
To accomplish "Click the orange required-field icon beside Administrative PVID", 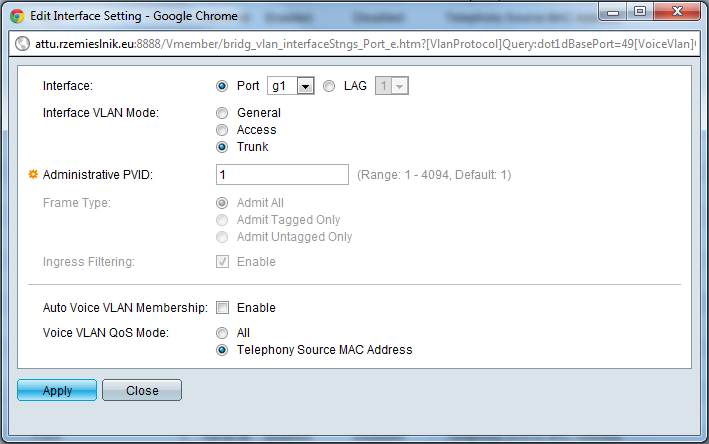I will (x=33, y=175).
